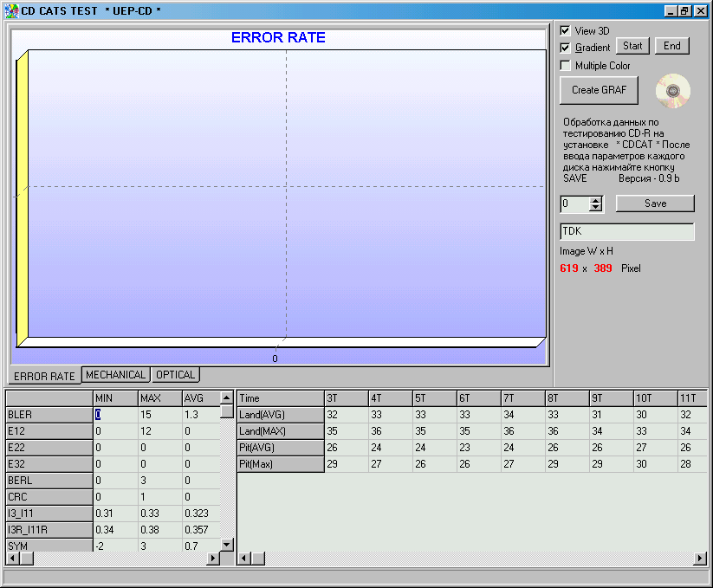Click the TDK disc name field
The image size is (713, 588).
(x=627, y=231)
